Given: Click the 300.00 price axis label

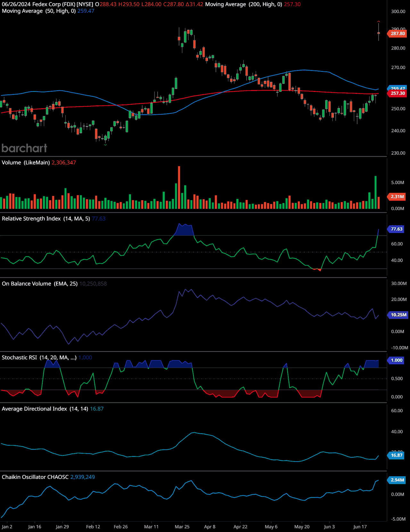Looking at the screenshot, I should [x=398, y=12].
